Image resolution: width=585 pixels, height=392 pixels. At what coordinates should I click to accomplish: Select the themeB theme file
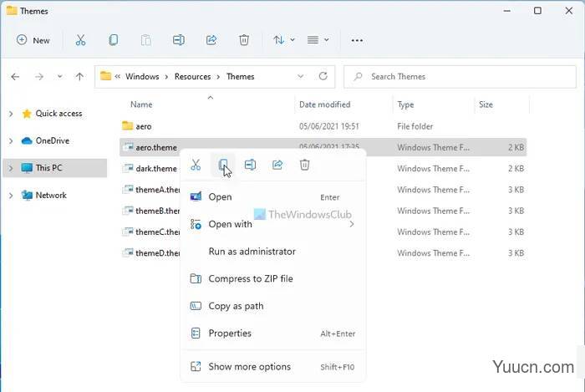click(151, 211)
